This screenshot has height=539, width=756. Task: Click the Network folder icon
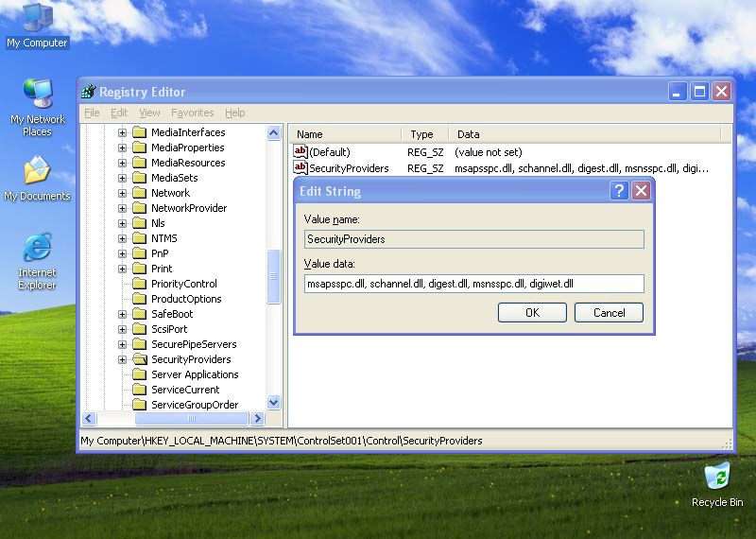pos(140,193)
